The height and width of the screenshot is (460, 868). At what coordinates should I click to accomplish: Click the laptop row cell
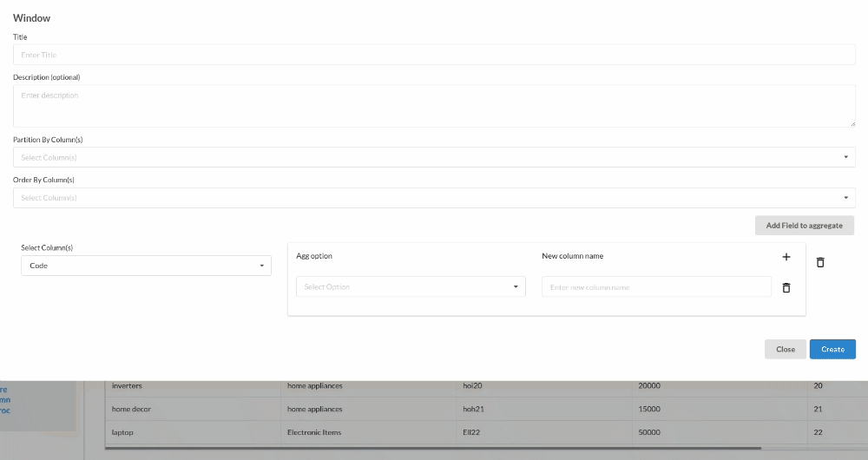pos(193,432)
